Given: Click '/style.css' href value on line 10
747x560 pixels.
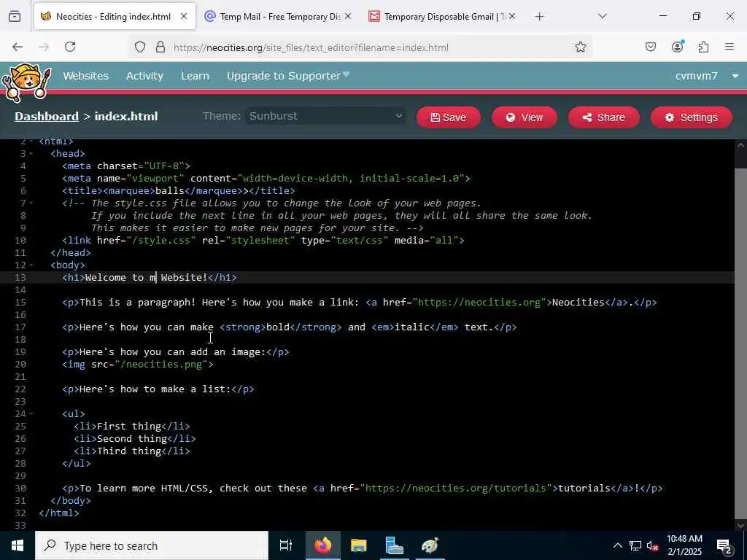Looking at the screenshot, I should tap(161, 241).
